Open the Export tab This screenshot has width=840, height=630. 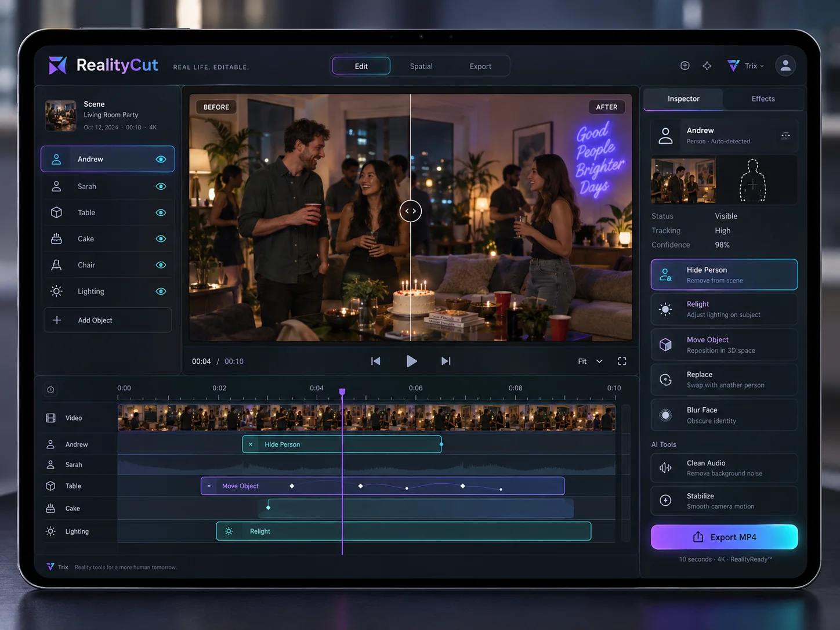pyautogui.click(x=480, y=66)
